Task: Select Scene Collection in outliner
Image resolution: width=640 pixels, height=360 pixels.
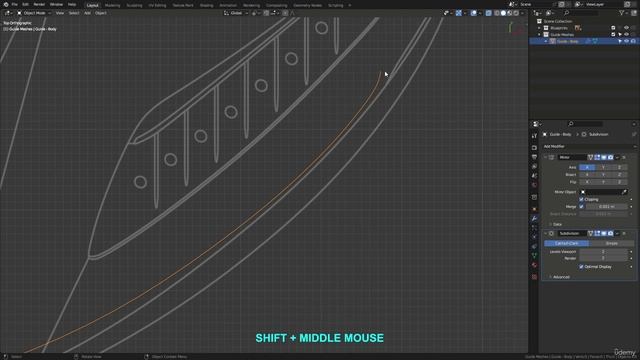Action: 557,21
